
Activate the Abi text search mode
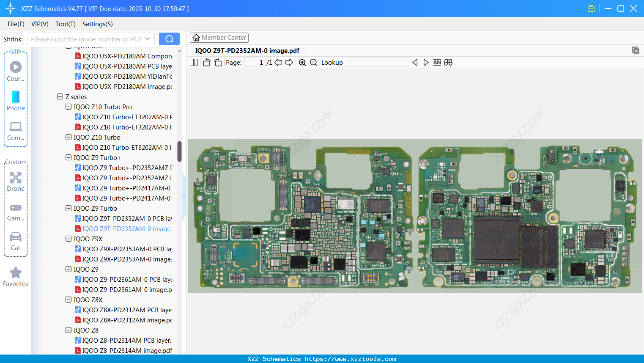437,62
